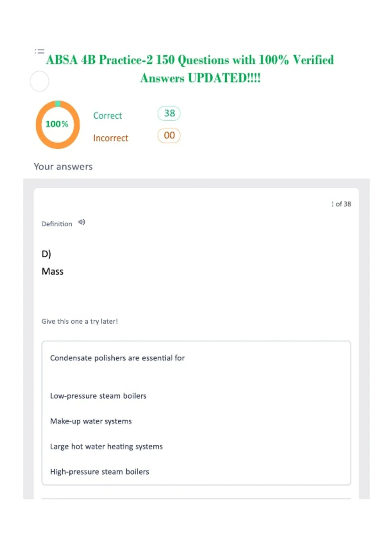Click the empty circle avatar below title
The width and height of the screenshot is (392, 556).
(40, 81)
